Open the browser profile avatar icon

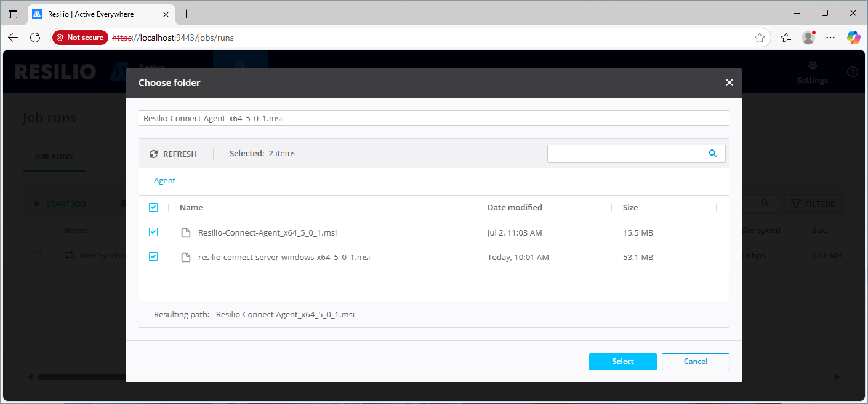(808, 38)
